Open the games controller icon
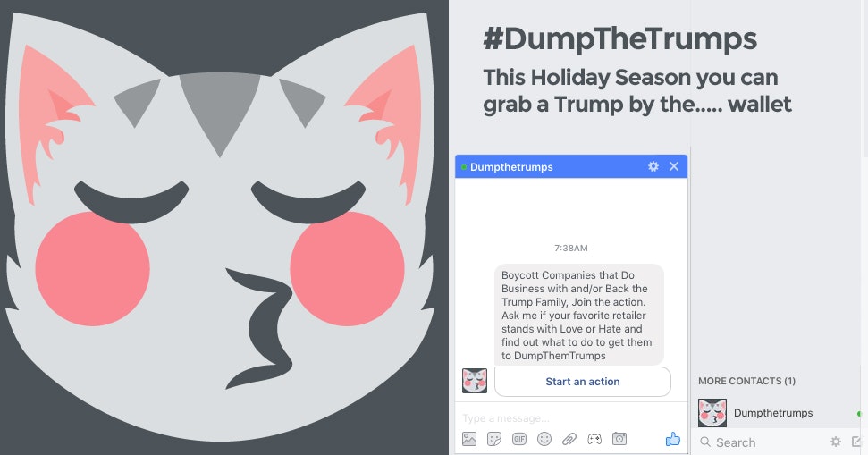The image size is (868, 455). (x=594, y=439)
